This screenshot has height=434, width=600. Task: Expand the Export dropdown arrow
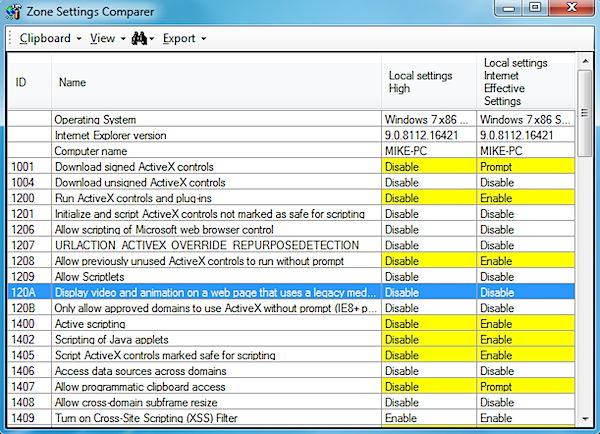[204, 39]
